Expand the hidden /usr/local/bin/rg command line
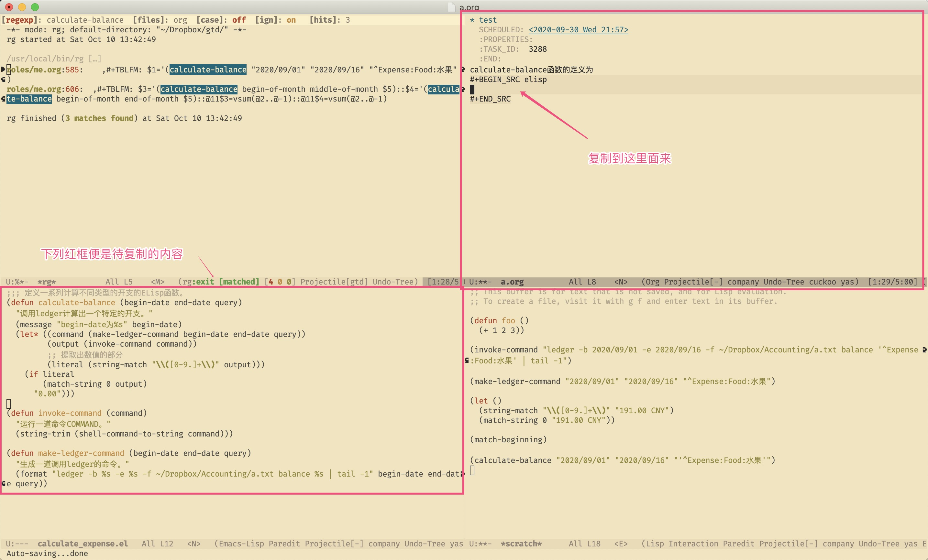 click(95, 59)
